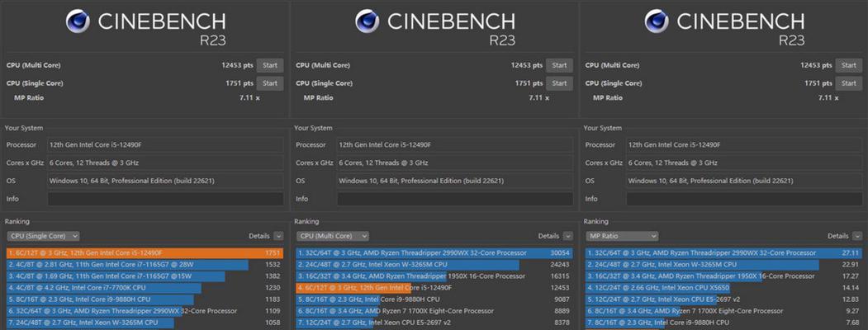Select Xeon W-3265M row with ratio 22.91
868x330 pixels.
point(724,265)
